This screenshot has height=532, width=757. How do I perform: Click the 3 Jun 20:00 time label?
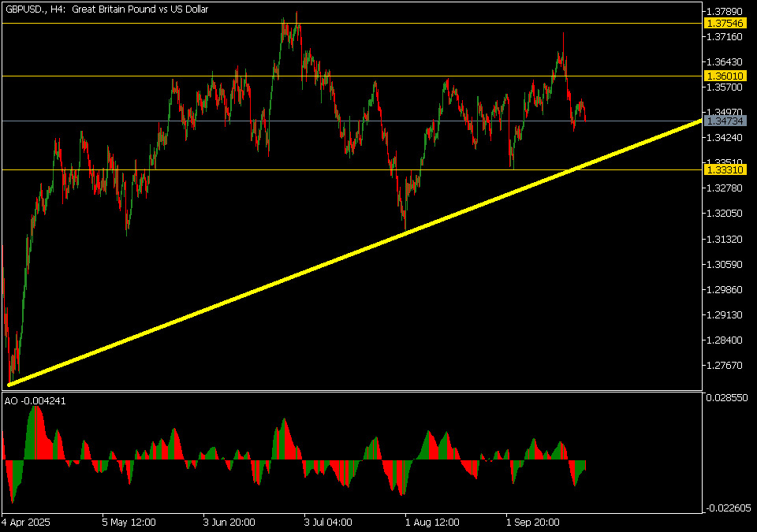[229, 523]
